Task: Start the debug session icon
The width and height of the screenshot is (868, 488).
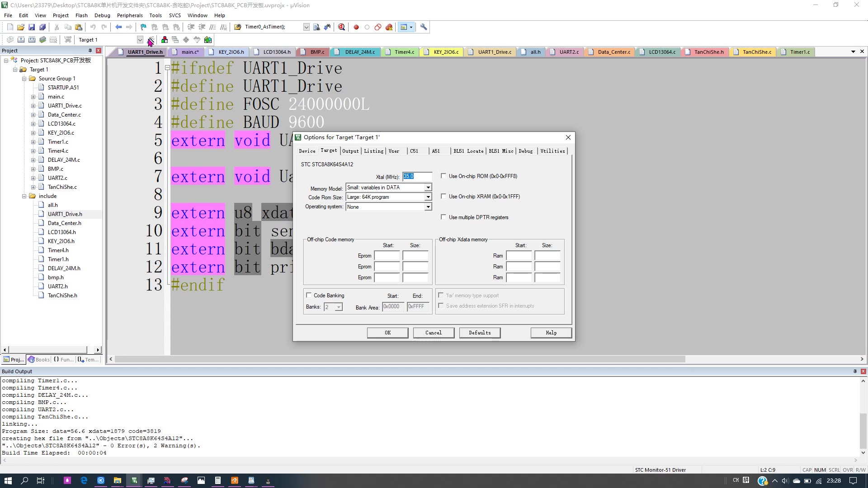Action: (x=341, y=27)
